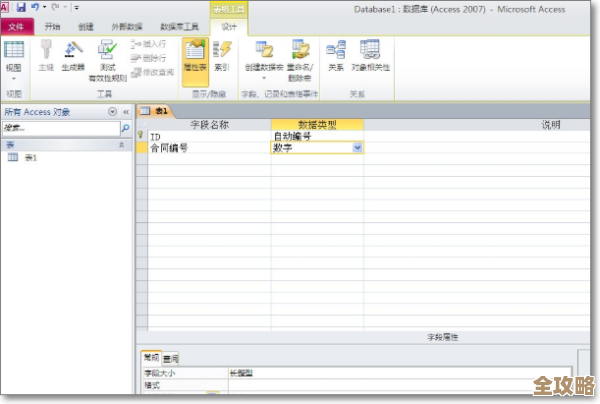Viewport: 600px width, 404px height.
Task: Open the 文件 tab
Action: 16,27
